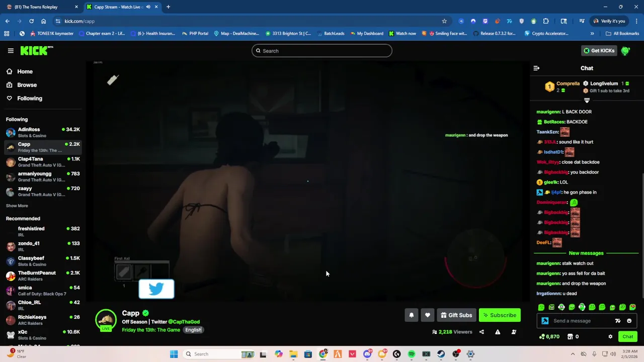Open chat settings gear icon
Screen dimensions: 644x362
pos(610,336)
